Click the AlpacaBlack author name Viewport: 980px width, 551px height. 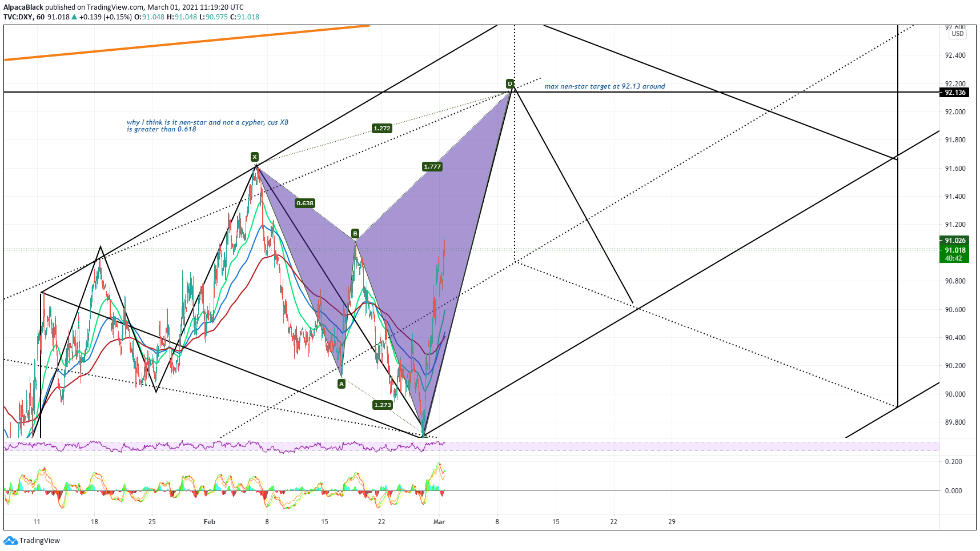point(23,7)
